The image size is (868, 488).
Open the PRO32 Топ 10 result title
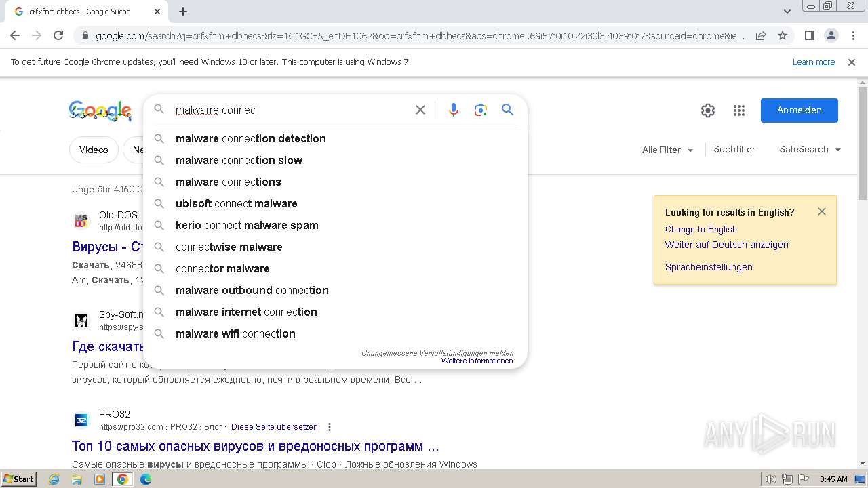(256, 446)
